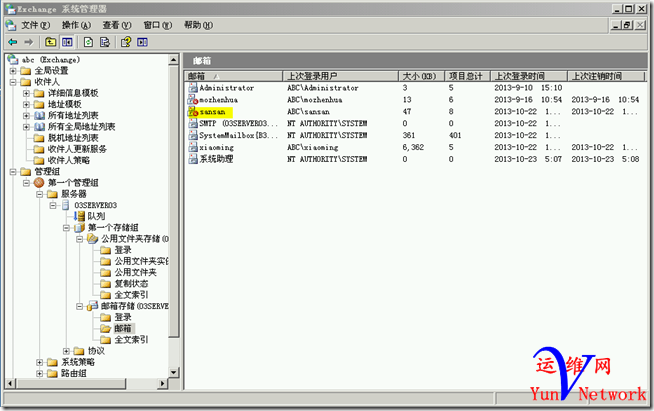This screenshot has width=654, height=411.
Task: Click the SMTP mailbox row icon
Action: click(x=193, y=124)
